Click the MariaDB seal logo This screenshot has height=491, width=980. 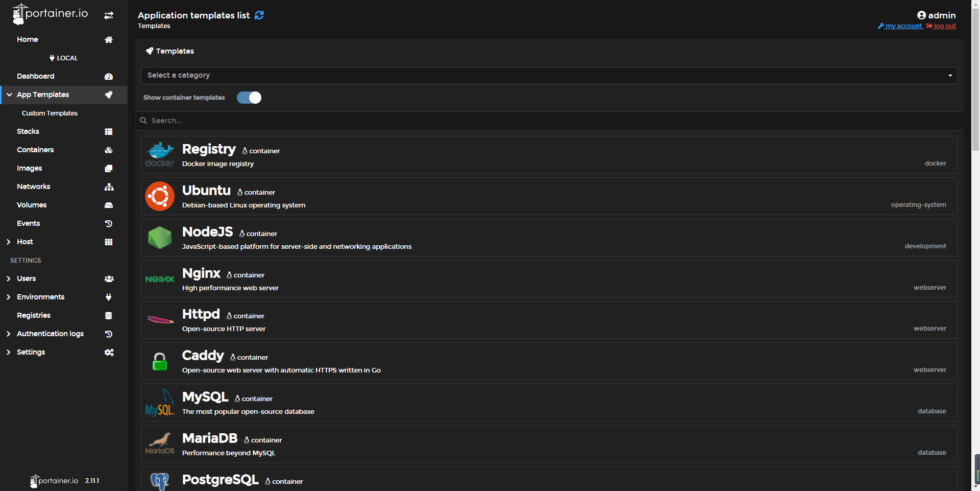point(160,443)
